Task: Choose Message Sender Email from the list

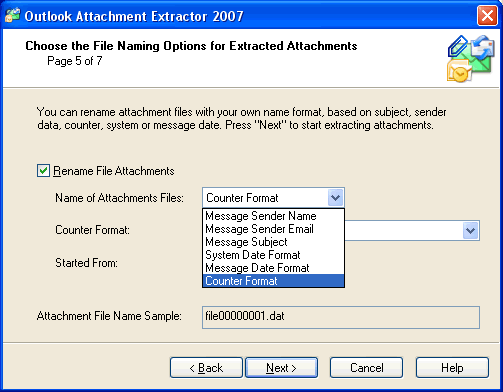Action: pyautogui.click(x=273, y=229)
